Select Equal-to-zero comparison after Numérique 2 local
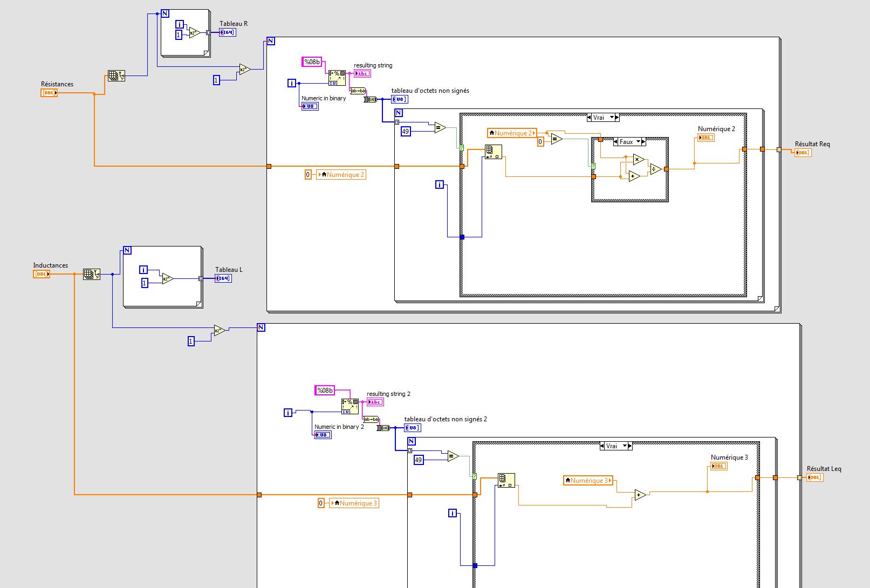 pos(557,139)
